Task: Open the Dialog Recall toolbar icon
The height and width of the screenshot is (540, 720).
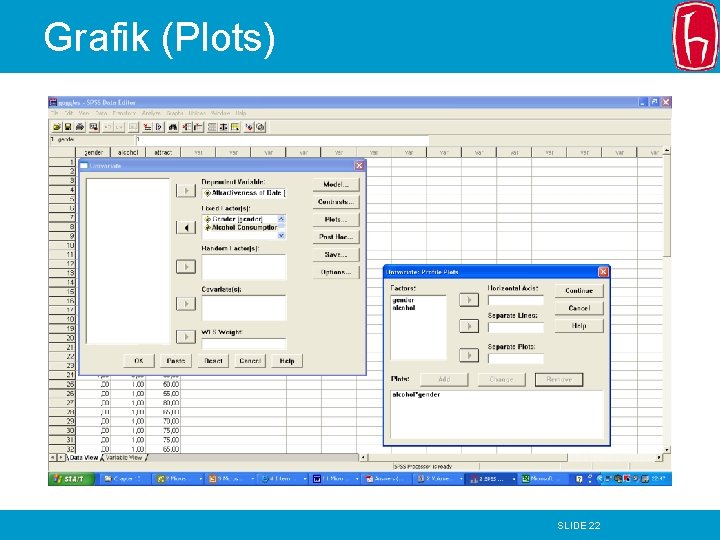Action: tap(94, 127)
